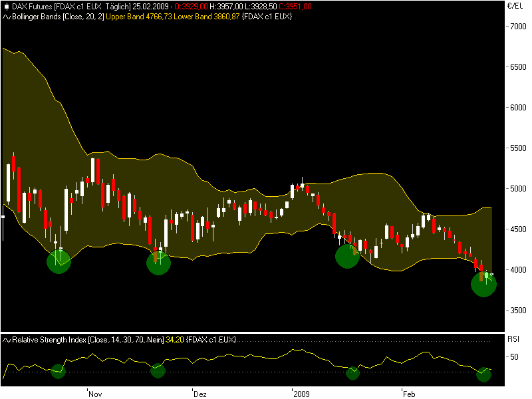
Task: Select the green marker near January 2009
Action: click(x=348, y=256)
